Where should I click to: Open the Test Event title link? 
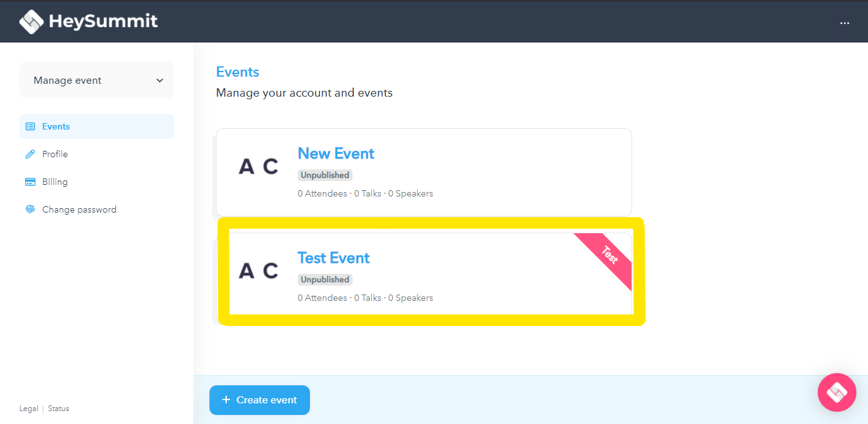[333, 258]
